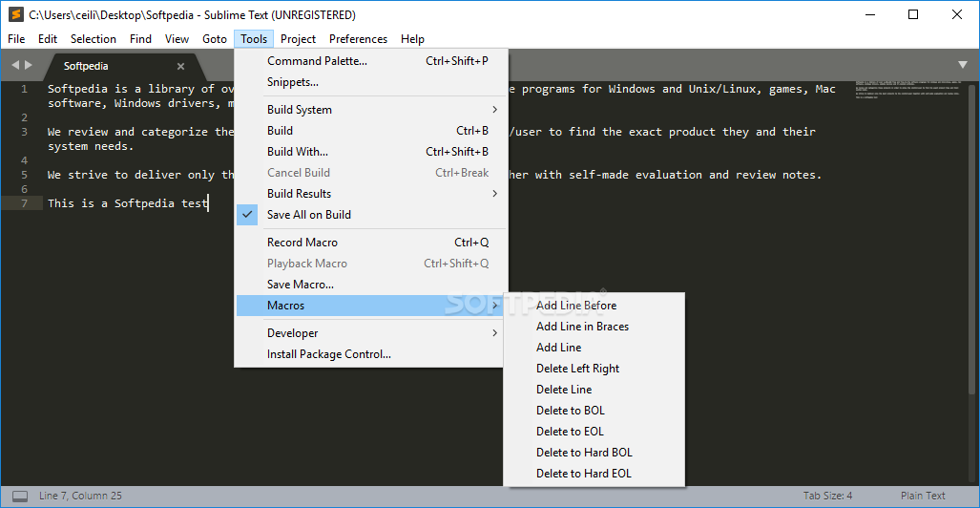The height and width of the screenshot is (508, 980).
Task: Place cursor in "This is a Softpedia test" line
Action: [128, 203]
